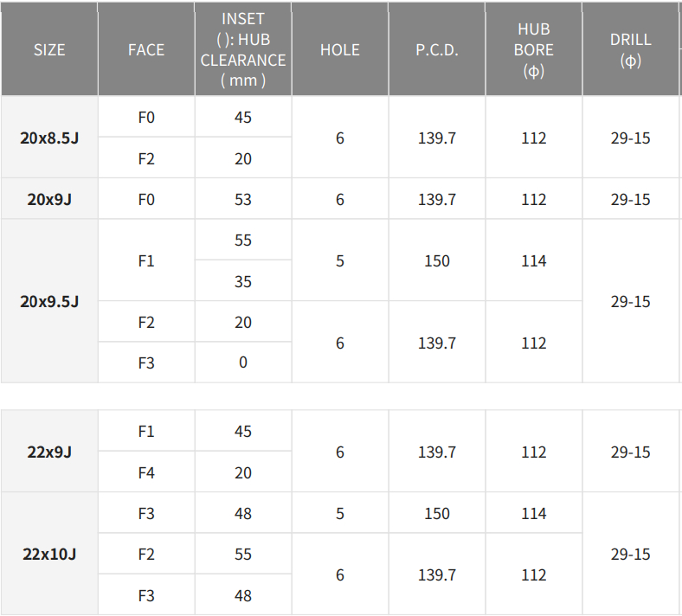Click the 114 hub bore for 22x10J
682x616 pixels.
tap(534, 513)
